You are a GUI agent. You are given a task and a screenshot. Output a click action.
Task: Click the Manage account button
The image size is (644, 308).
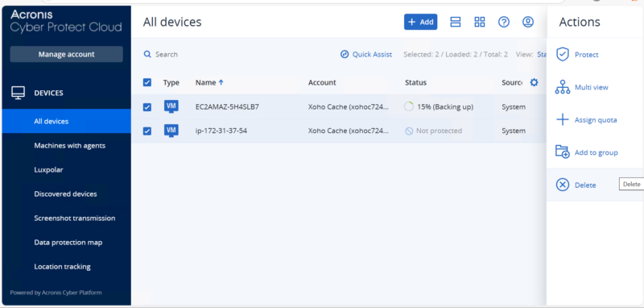(67, 54)
